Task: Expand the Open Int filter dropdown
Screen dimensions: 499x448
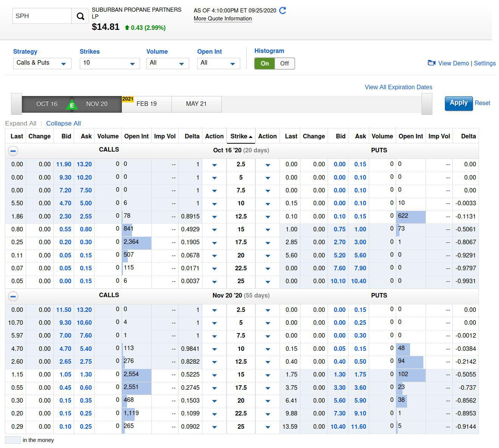Action: pyautogui.click(x=218, y=63)
